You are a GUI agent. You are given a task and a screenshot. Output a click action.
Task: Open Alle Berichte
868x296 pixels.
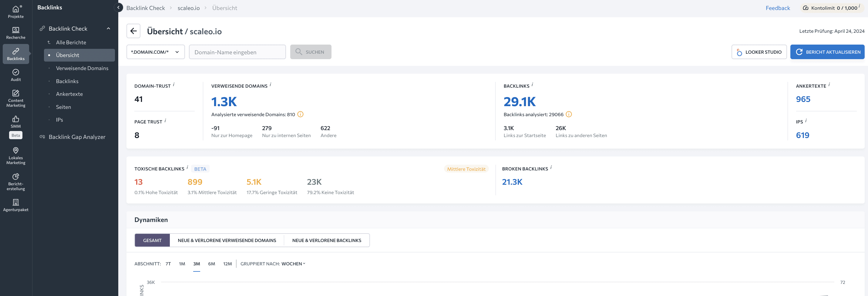[71, 42]
